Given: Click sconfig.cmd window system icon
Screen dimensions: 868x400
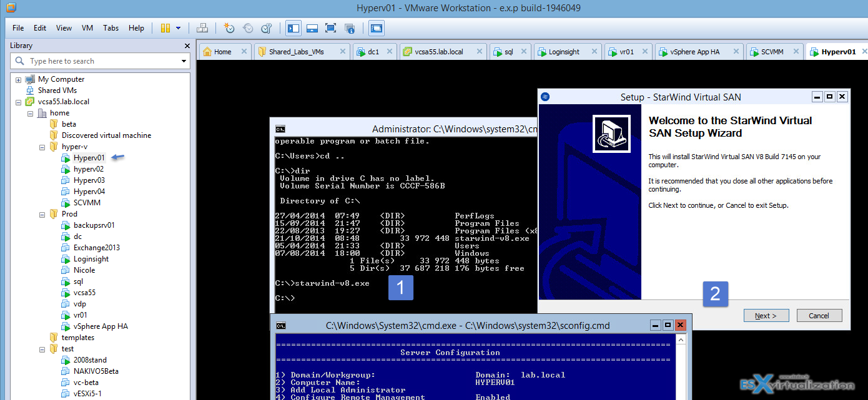Looking at the screenshot, I should [281, 325].
